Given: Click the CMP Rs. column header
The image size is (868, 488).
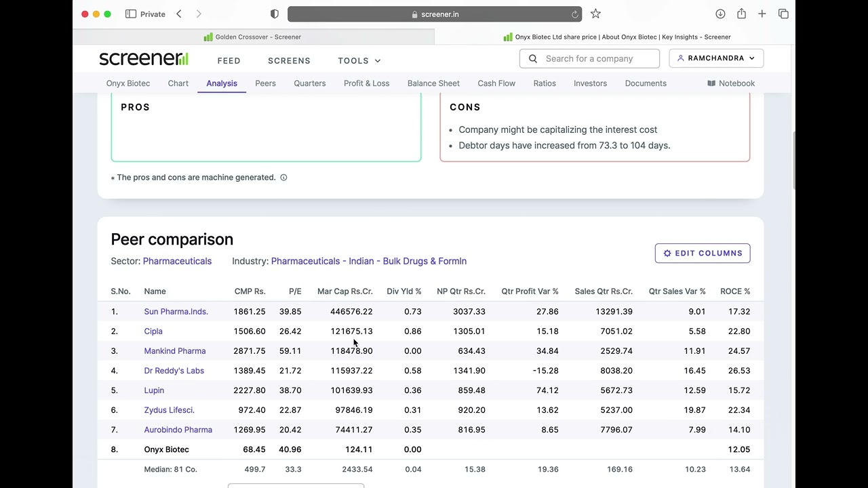Looking at the screenshot, I should click(250, 291).
